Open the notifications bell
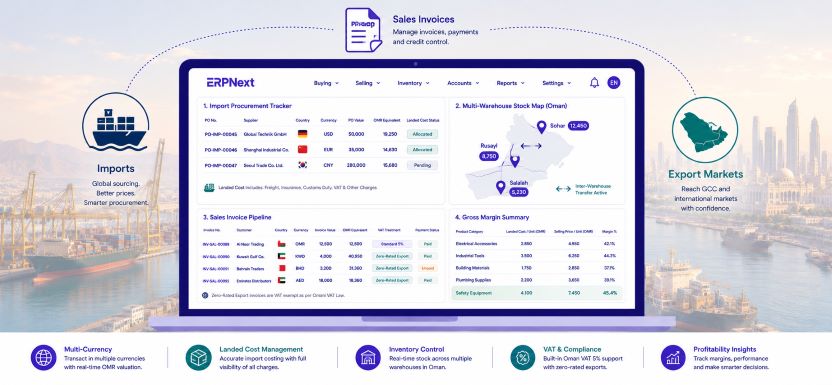The image size is (832, 385). pos(594,83)
